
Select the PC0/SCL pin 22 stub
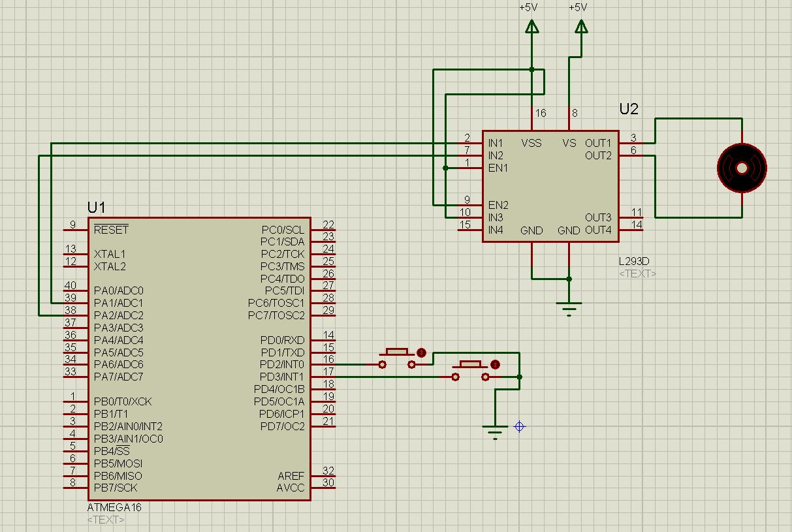pos(323,230)
